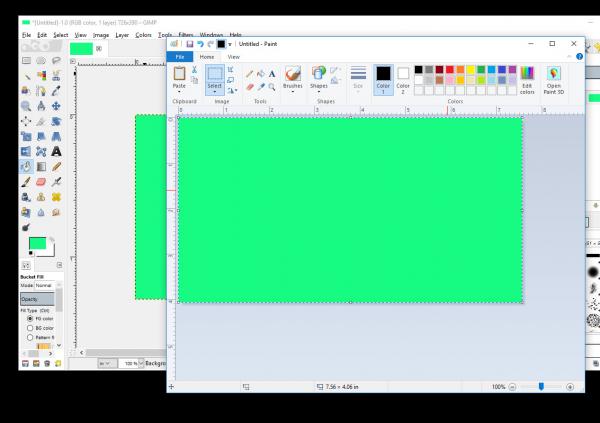
Task: Select FG color fill radio button
Action: (30, 318)
